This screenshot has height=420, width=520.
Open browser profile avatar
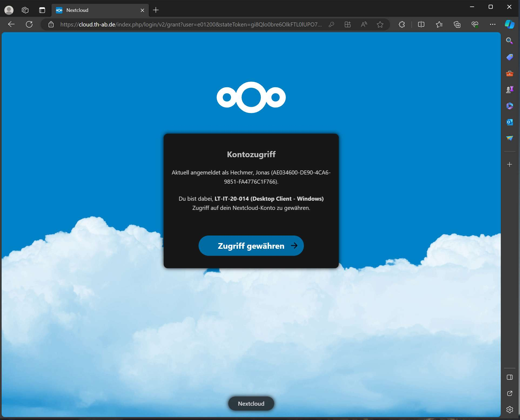click(x=9, y=10)
